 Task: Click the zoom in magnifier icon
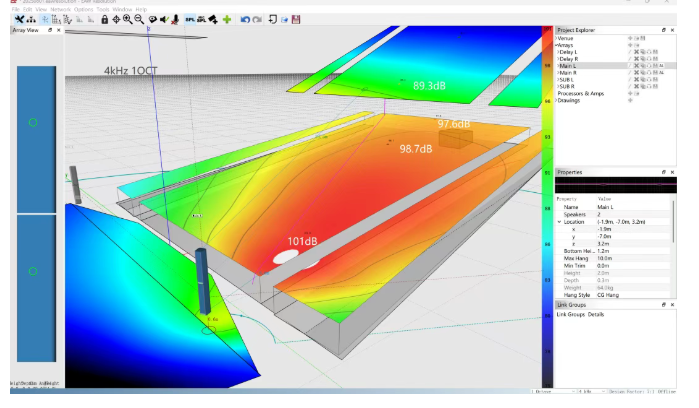pos(127,19)
